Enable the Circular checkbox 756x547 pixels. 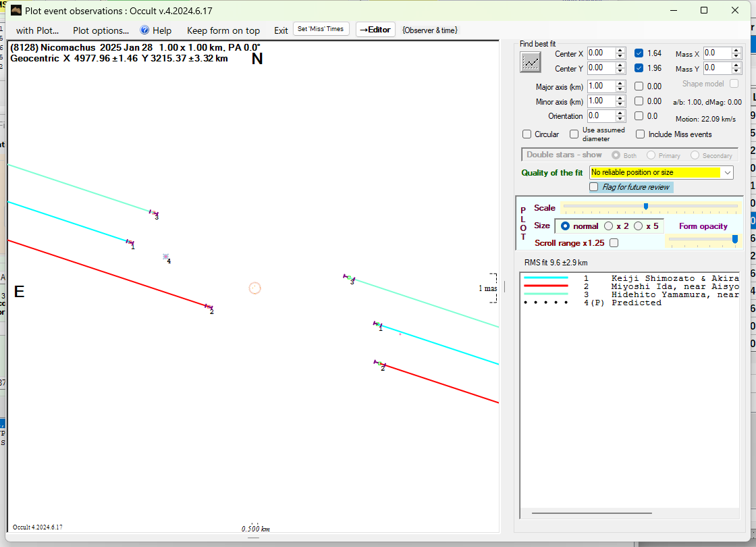[527, 134]
